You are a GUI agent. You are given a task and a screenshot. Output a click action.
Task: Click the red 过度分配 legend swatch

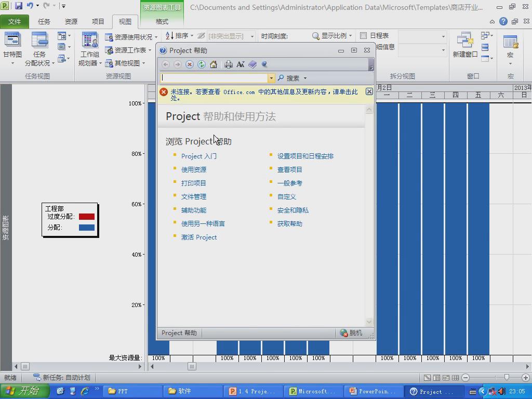(x=87, y=217)
